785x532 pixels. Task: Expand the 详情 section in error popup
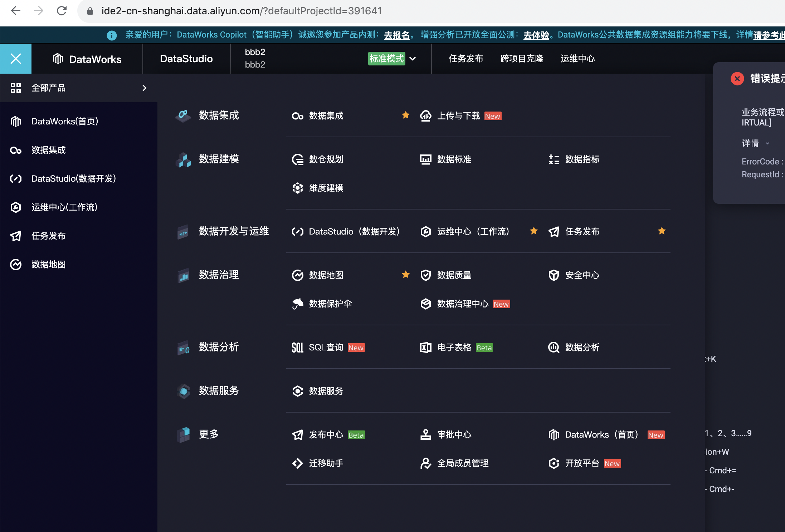point(755,143)
